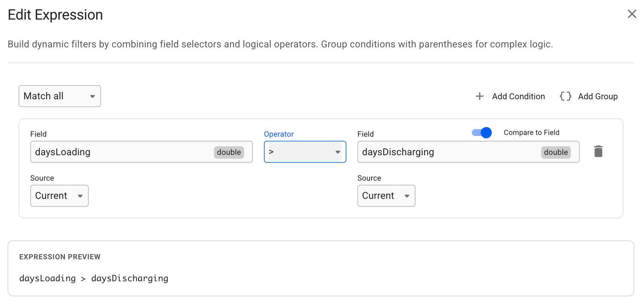Open the Match all dropdown
The width and height of the screenshot is (644, 307).
click(55, 96)
